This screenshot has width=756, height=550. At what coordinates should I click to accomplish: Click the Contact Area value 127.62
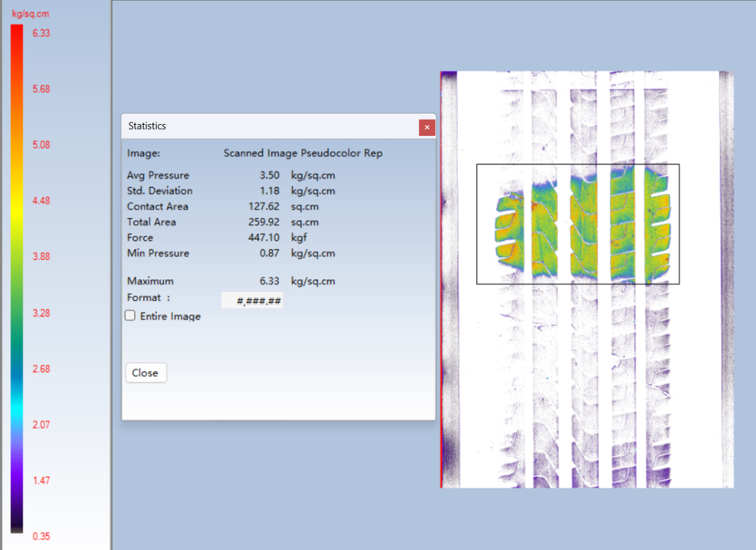coord(265,207)
